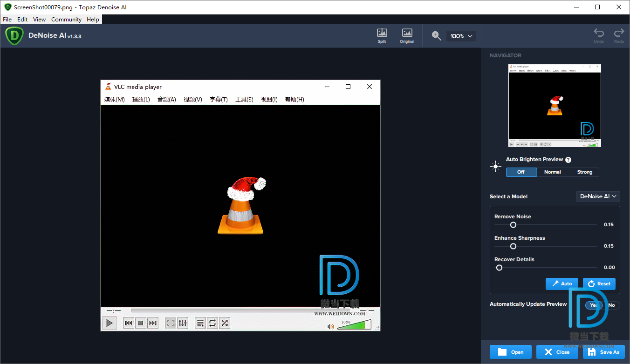Redo the last change
The width and height of the screenshot is (630, 364).
(619, 36)
